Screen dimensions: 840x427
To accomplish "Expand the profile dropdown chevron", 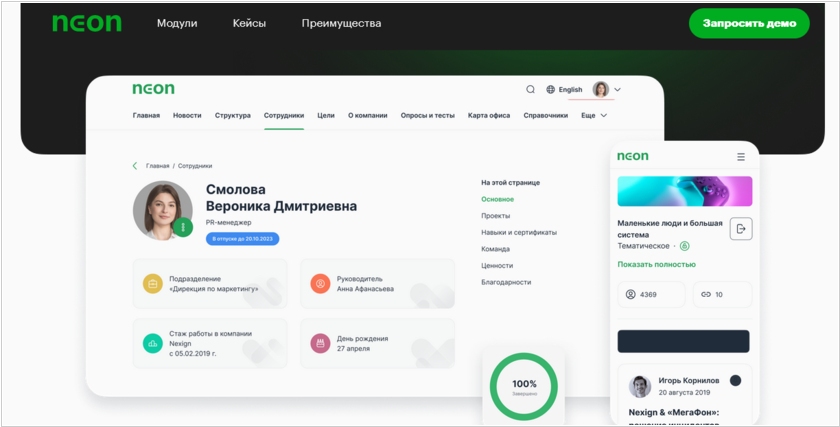I will click(617, 89).
